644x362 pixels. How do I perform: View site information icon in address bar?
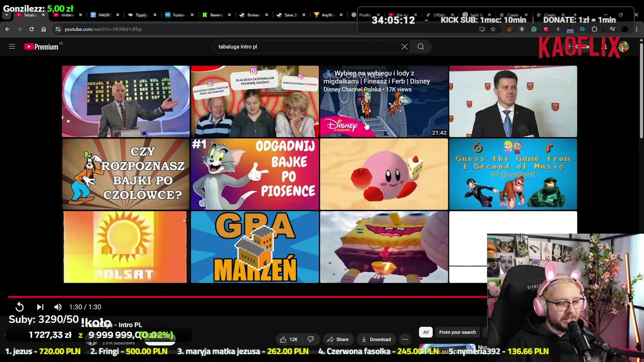(58, 29)
